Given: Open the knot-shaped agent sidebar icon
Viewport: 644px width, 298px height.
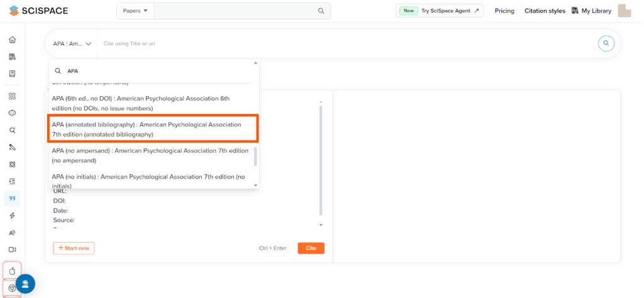Looking at the screenshot, I should click(13, 96).
